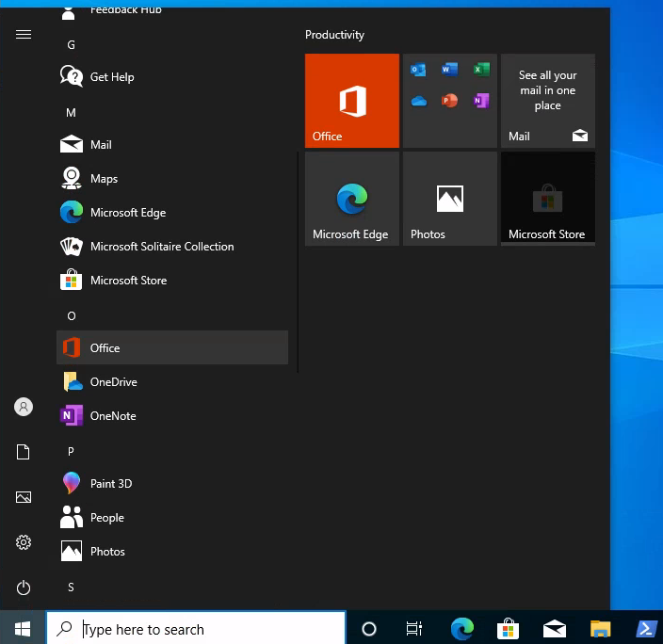
Task: Open the Microsoft Store tile
Action: click(548, 199)
